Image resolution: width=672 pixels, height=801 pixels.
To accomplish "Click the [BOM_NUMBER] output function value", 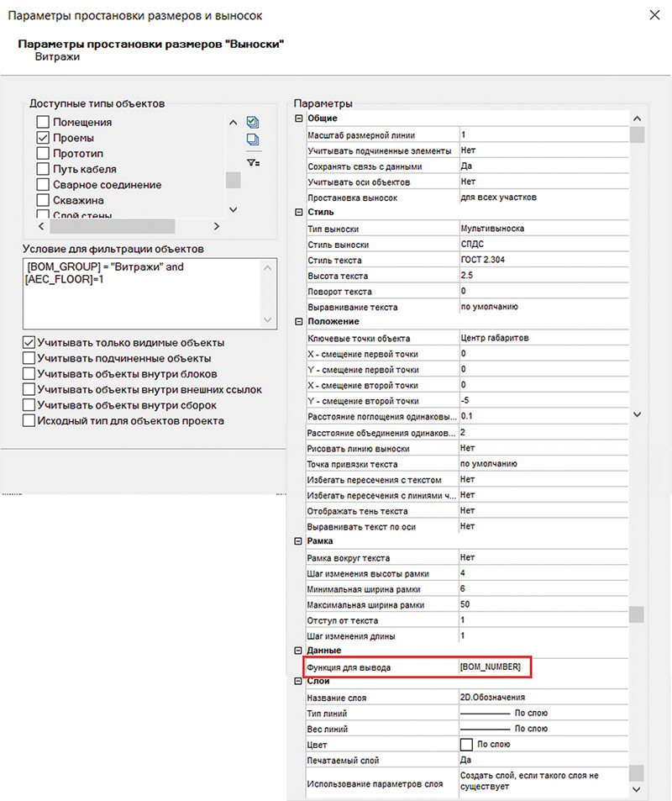I will tap(491, 667).
